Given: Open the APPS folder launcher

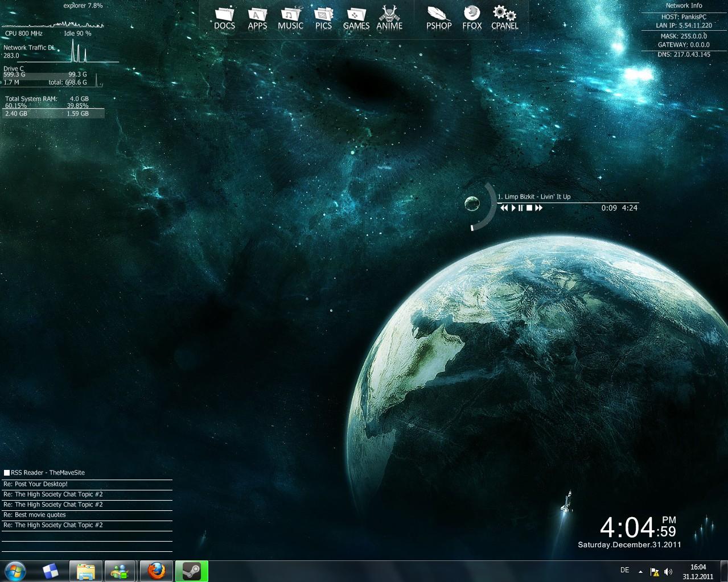Looking at the screenshot, I should [257, 18].
